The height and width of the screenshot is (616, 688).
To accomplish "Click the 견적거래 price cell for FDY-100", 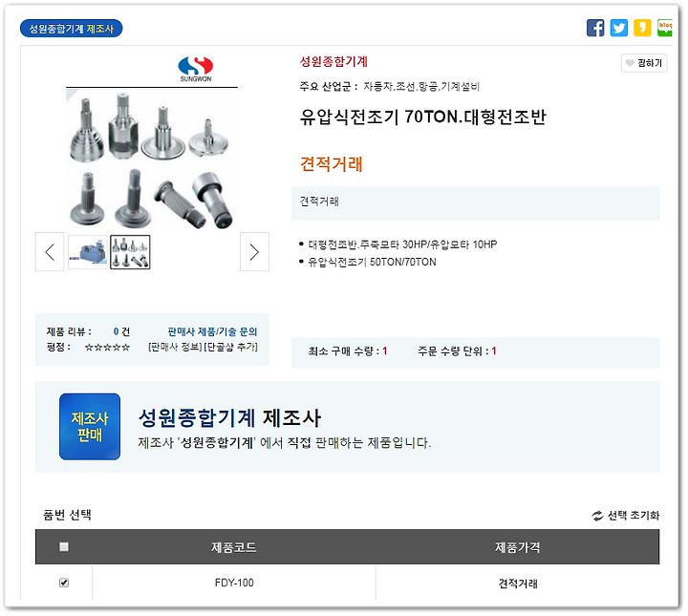I will pyautogui.click(x=518, y=584).
